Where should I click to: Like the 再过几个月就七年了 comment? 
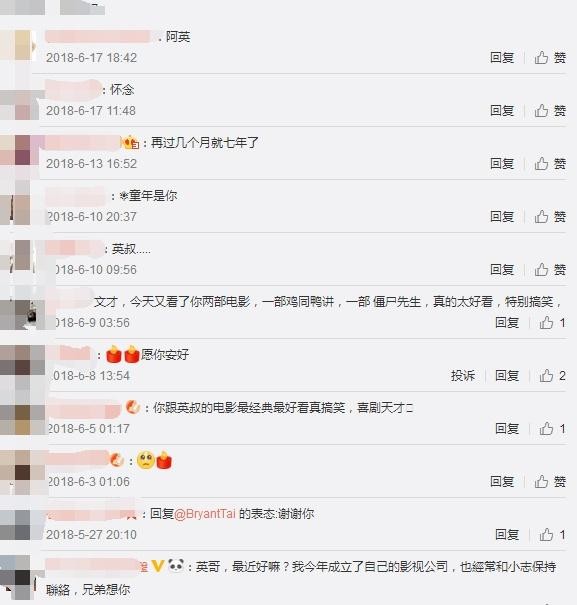550,164
